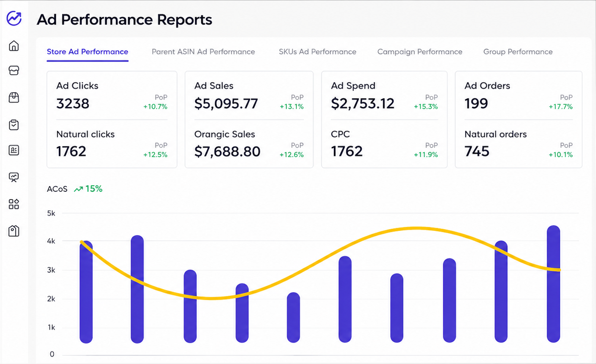The image size is (596, 364).
Task: Click the +10.1% PoP change
Action: coord(561,155)
